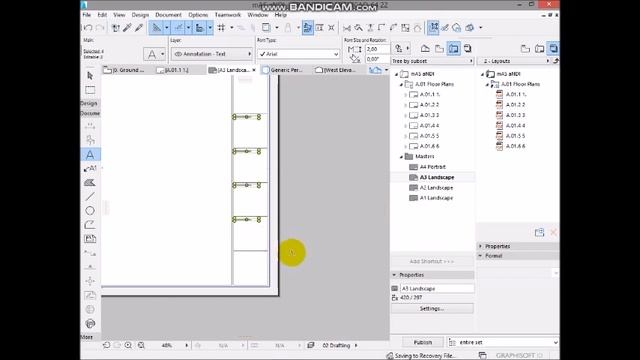Open the File menu
This screenshot has height=360, width=640.
click(87, 15)
